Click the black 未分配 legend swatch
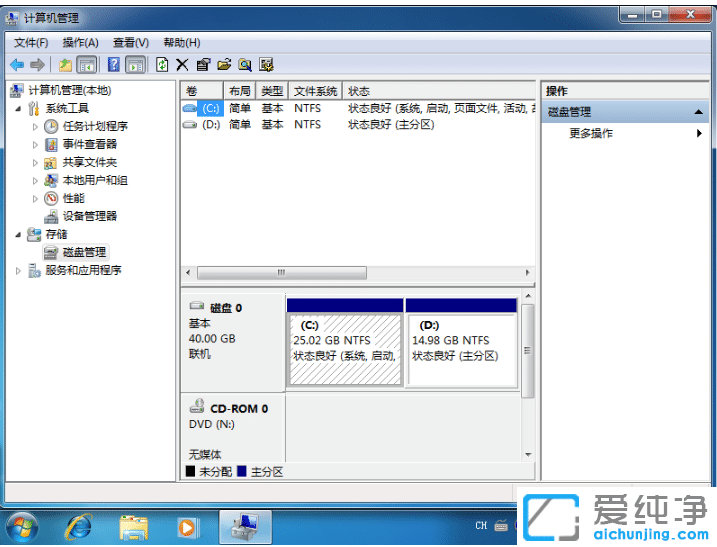Screen dimensions: 717x547 pyautogui.click(x=190, y=471)
